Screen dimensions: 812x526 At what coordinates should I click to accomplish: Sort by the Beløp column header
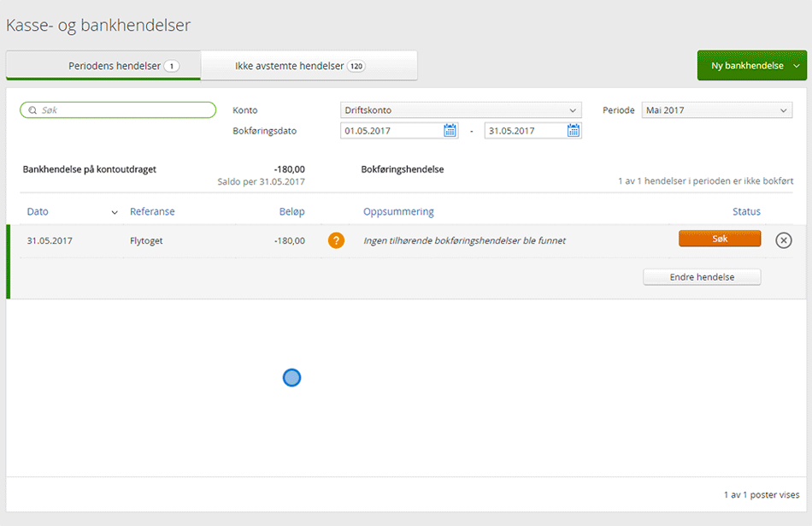coord(292,211)
